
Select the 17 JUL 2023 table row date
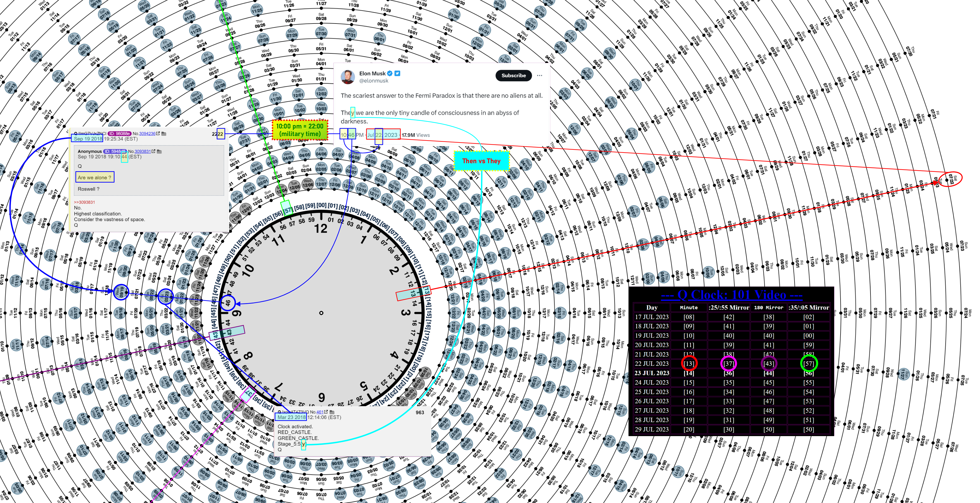click(x=652, y=317)
